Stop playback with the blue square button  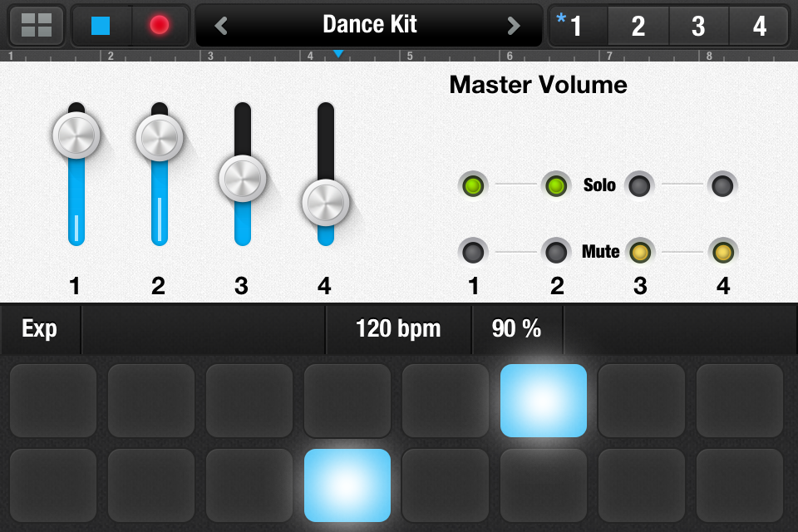coord(101,25)
